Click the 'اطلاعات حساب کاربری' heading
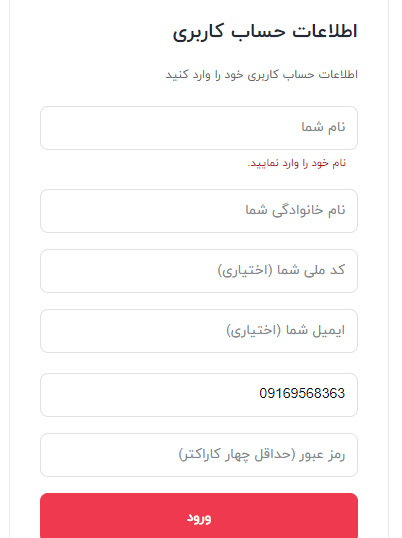 (x=265, y=32)
